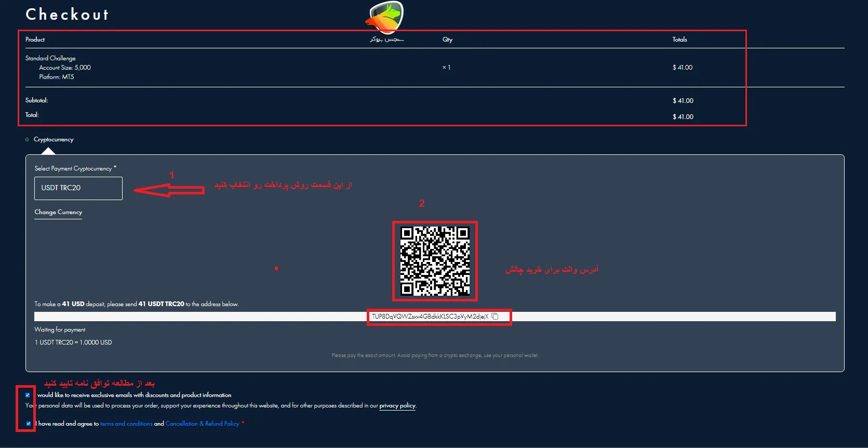The width and height of the screenshot is (868, 448).
Task: Click the pay the exact amount notice
Action: coord(435,355)
